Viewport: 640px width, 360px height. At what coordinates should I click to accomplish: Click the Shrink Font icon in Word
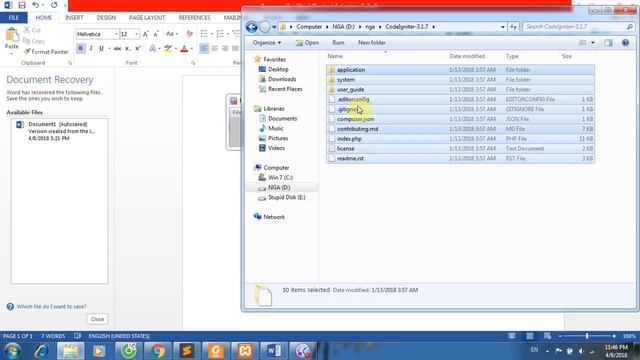point(156,34)
